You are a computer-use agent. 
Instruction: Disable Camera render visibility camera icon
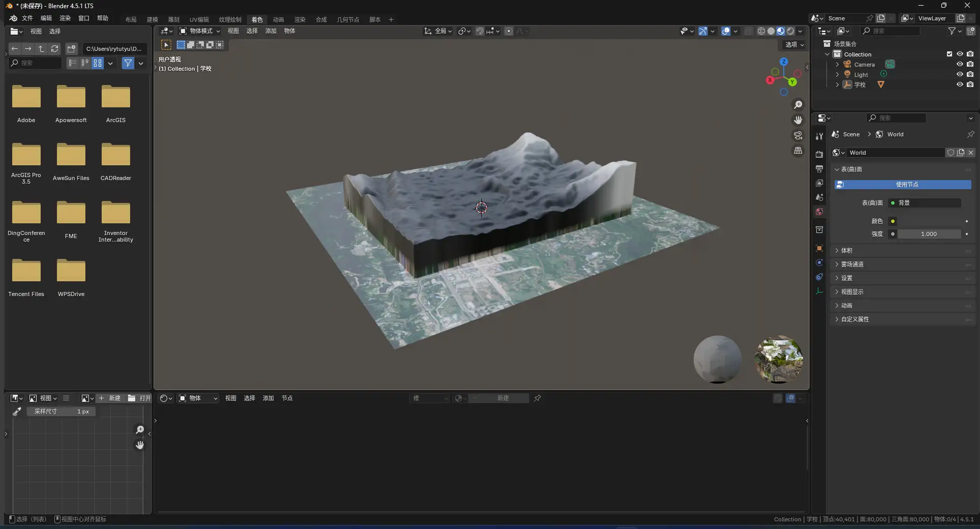(971, 64)
